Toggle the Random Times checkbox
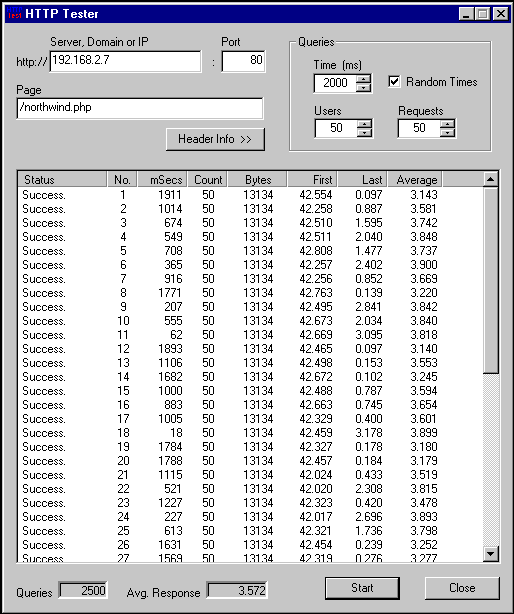The height and width of the screenshot is (614, 514). (394, 81)
